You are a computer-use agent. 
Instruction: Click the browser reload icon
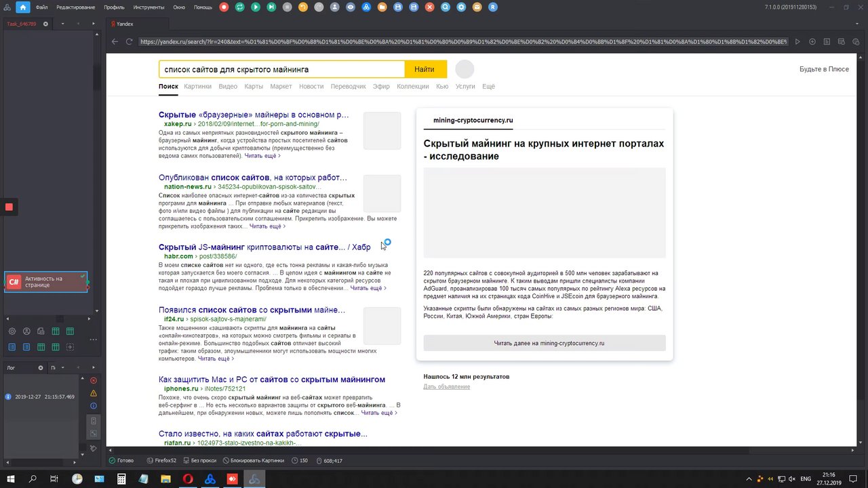click(x=130, y=41)
